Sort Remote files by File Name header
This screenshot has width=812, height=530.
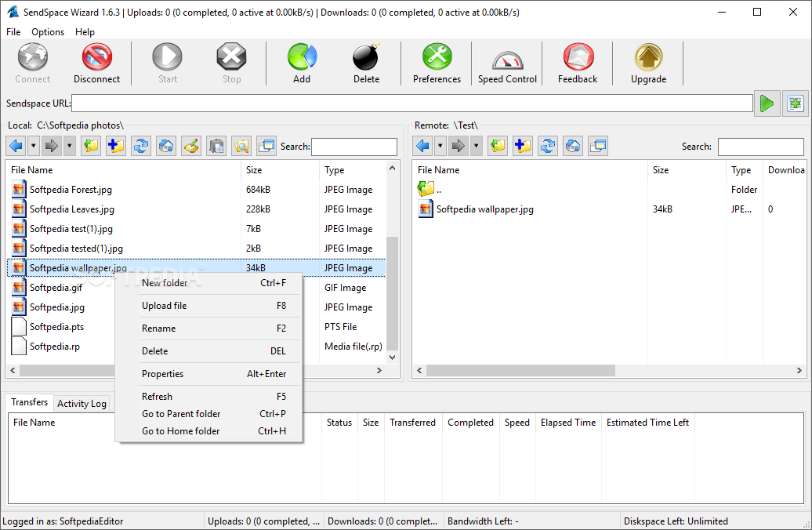point(531,170)
